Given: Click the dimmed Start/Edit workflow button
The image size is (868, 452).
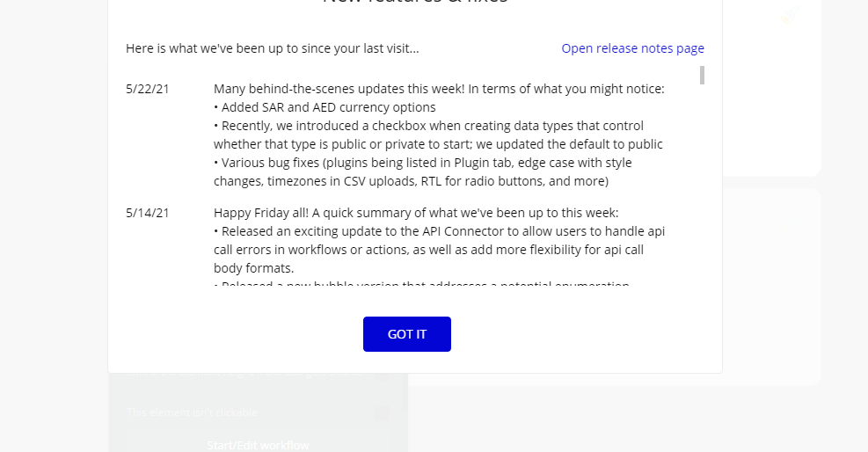Looking at the screenshot, I should tap(258, 445).
